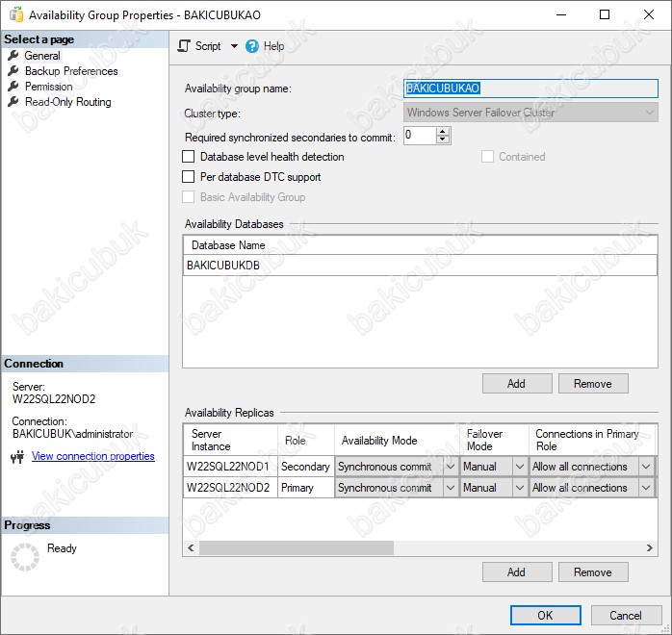Minimize the Availability Group Properties window
This screenshot has width=672, height=635.
(561, 14)
